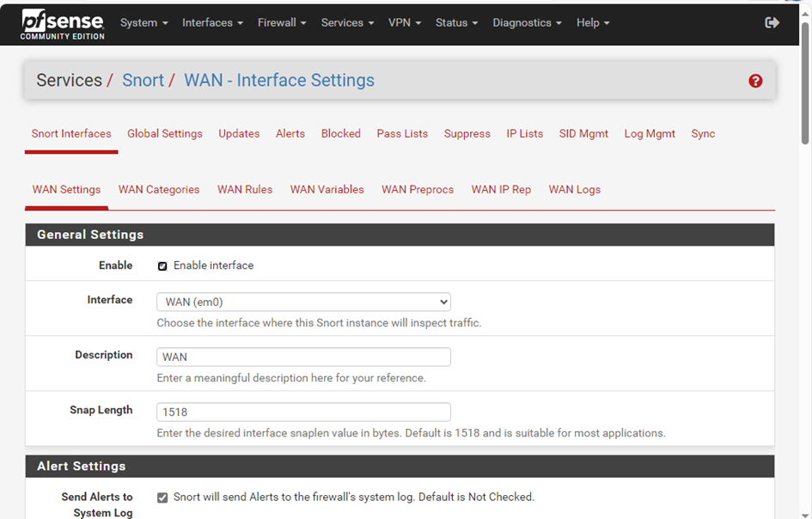View the WAN Logs tab

coord(574,189)
